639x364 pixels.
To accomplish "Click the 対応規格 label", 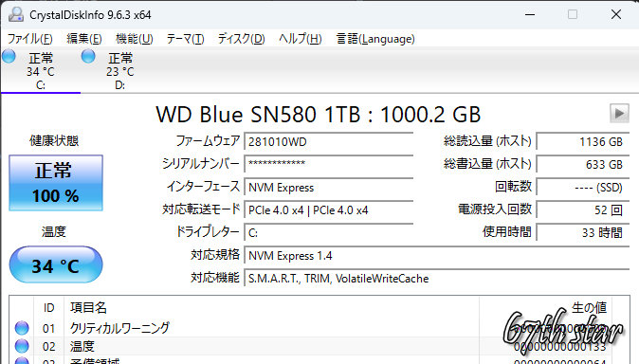I will coord(215,254).
